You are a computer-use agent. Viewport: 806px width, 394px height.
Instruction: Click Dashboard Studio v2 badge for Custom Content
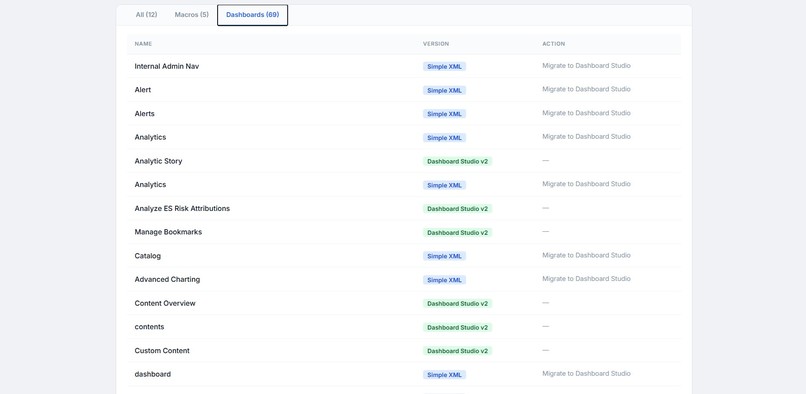[x=457, y=351]
